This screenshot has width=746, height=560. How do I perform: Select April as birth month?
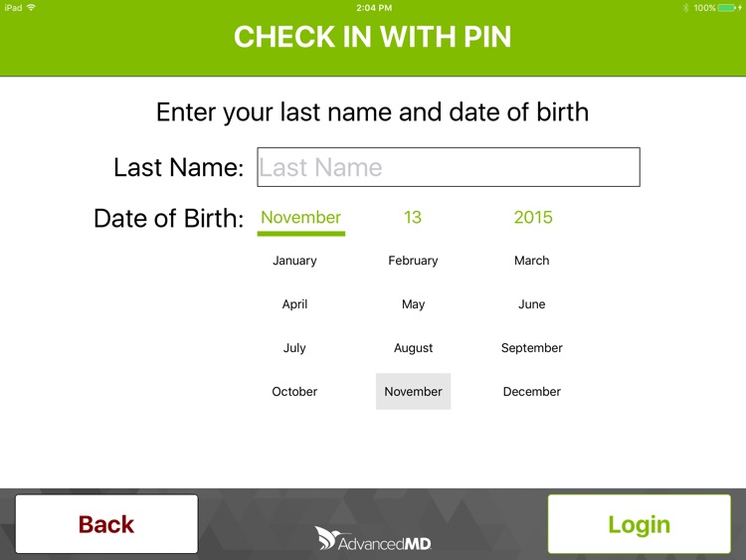click(294, 304)
